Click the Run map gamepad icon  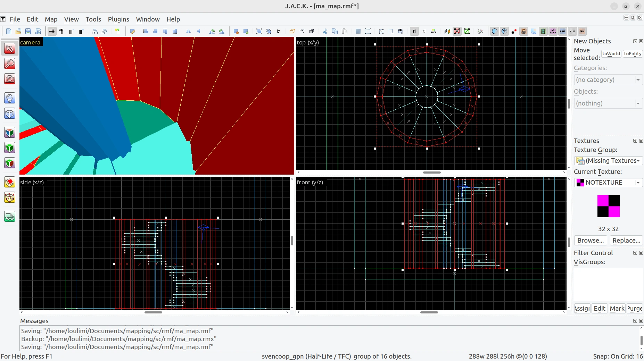(480, 31)
